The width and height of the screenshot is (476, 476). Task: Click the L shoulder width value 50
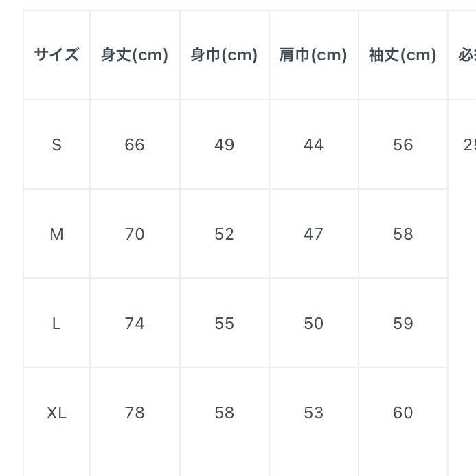coord(313,324)
